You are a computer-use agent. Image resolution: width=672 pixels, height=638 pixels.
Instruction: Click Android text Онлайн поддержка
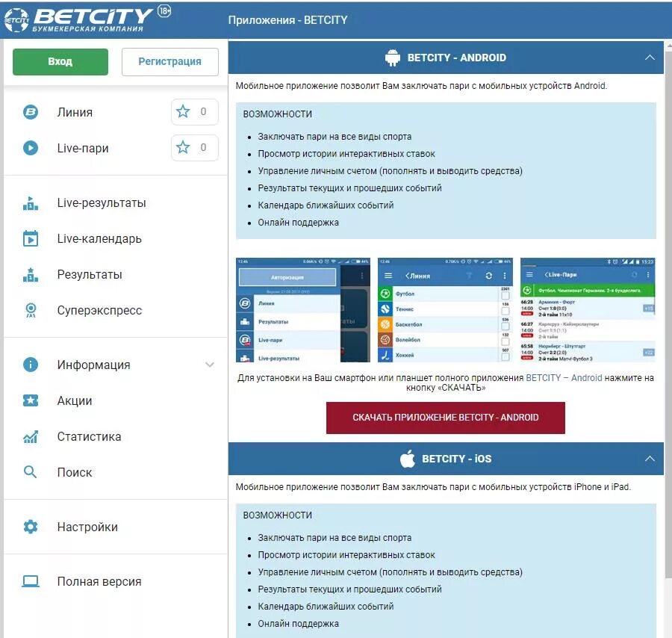(x=298, y=223)
